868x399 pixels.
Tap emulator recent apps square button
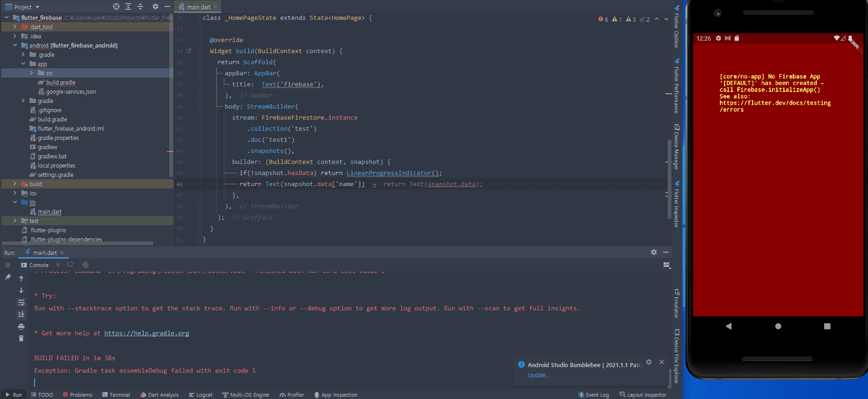[x=827, y=326]
